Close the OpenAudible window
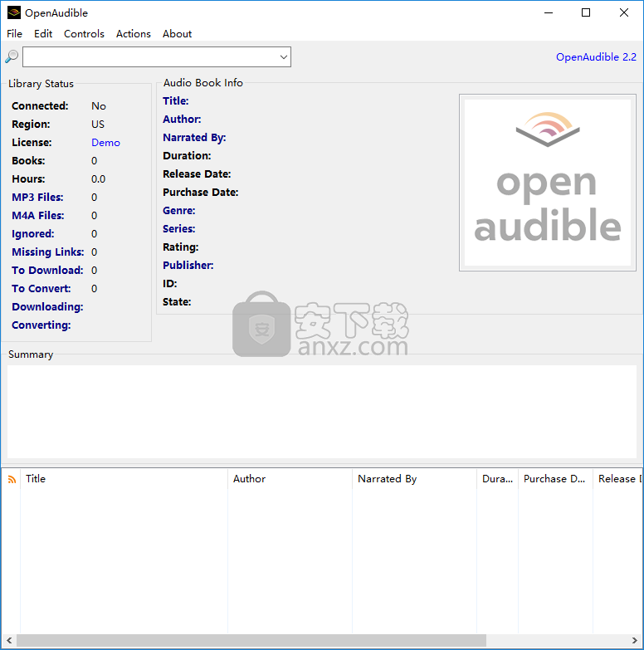The width and height of the screenshot is (644, 650). point(624,12)
